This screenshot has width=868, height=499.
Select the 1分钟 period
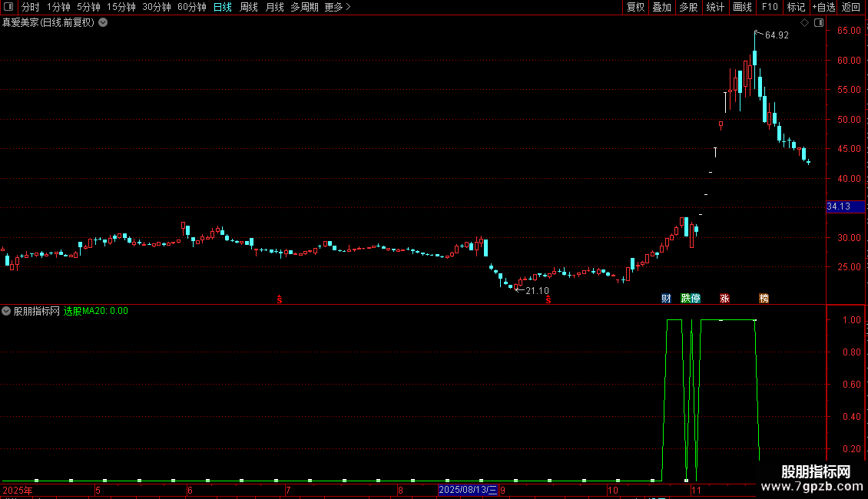point(58,7)
